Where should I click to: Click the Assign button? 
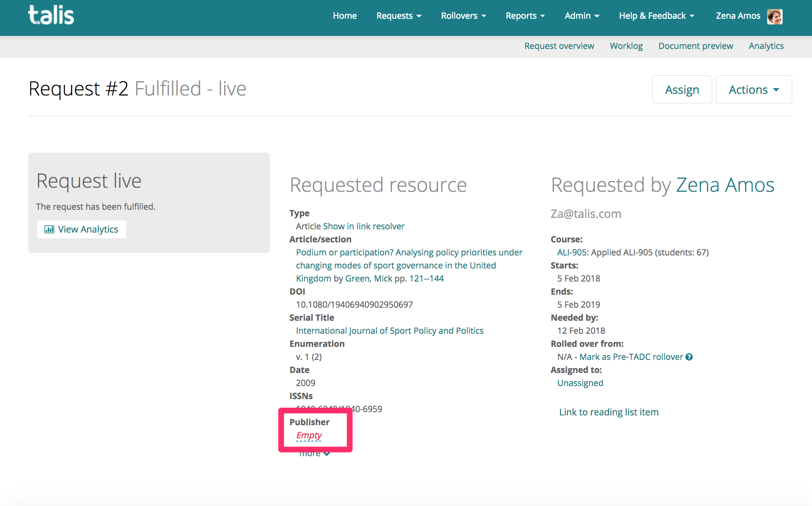pos(682,89)
